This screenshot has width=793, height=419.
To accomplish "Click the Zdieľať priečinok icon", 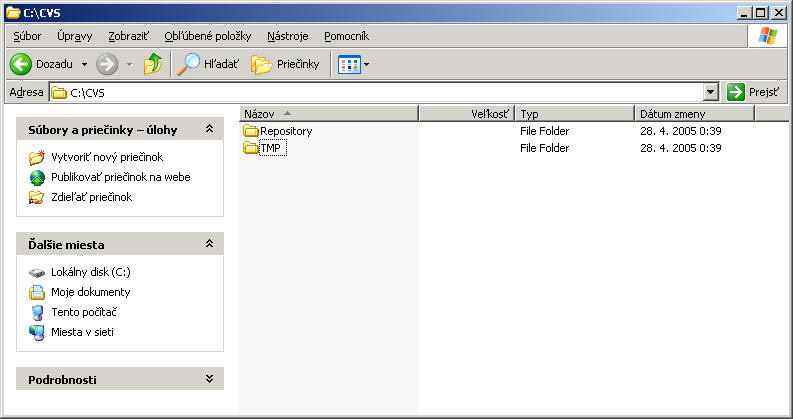I will pyautogui.click(x=36, y=197).
